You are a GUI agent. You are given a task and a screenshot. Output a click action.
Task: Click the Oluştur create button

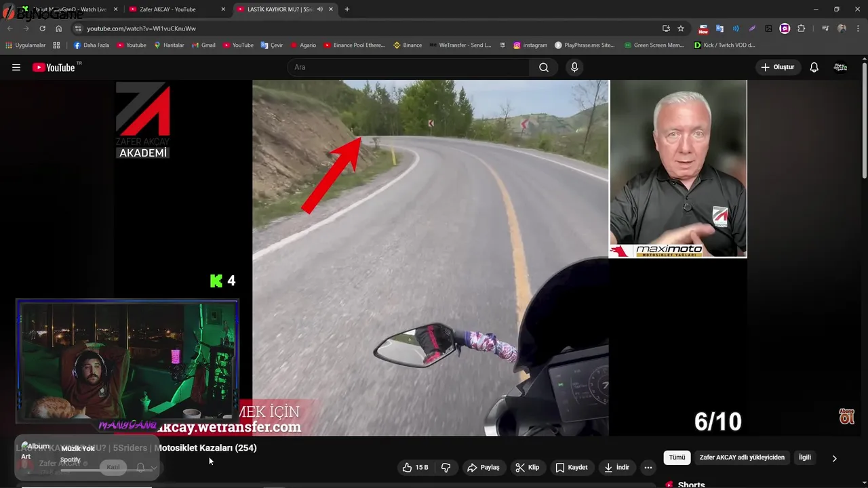pyautogui.click(x=777, y=67)
